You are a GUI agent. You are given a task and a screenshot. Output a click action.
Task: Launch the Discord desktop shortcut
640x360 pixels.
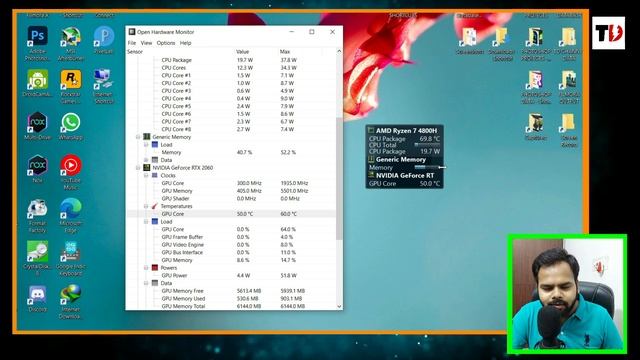coord(37,294)
